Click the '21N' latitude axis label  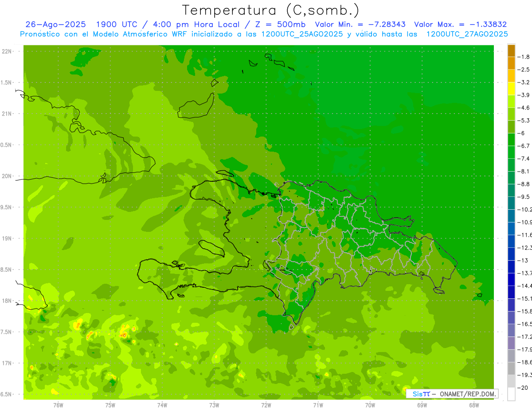[x=8, y=114]
